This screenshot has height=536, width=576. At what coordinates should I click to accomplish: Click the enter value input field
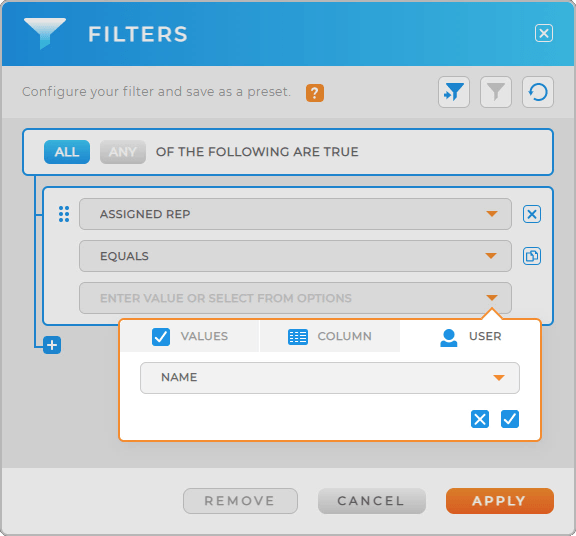(295, 298)
